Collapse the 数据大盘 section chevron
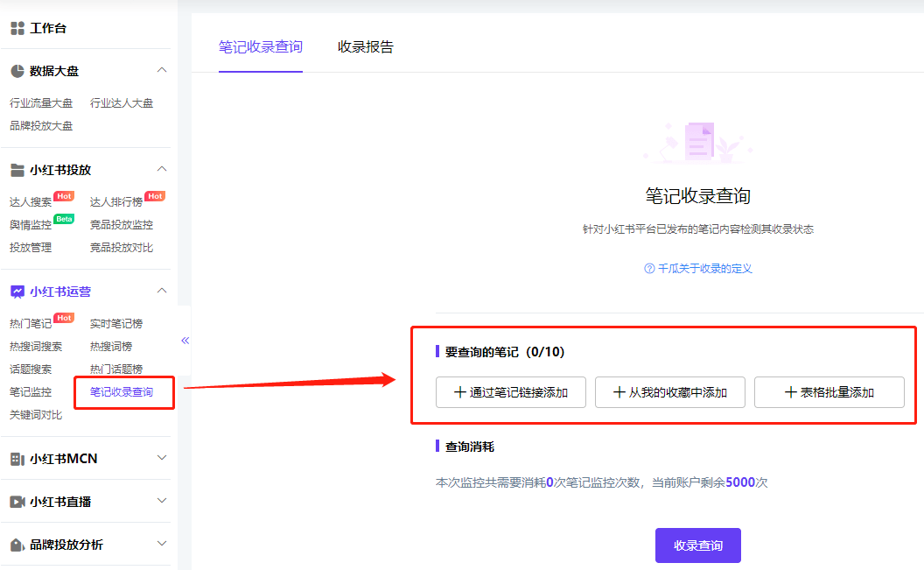The image size is (924, 570). [x=162, y=70]
